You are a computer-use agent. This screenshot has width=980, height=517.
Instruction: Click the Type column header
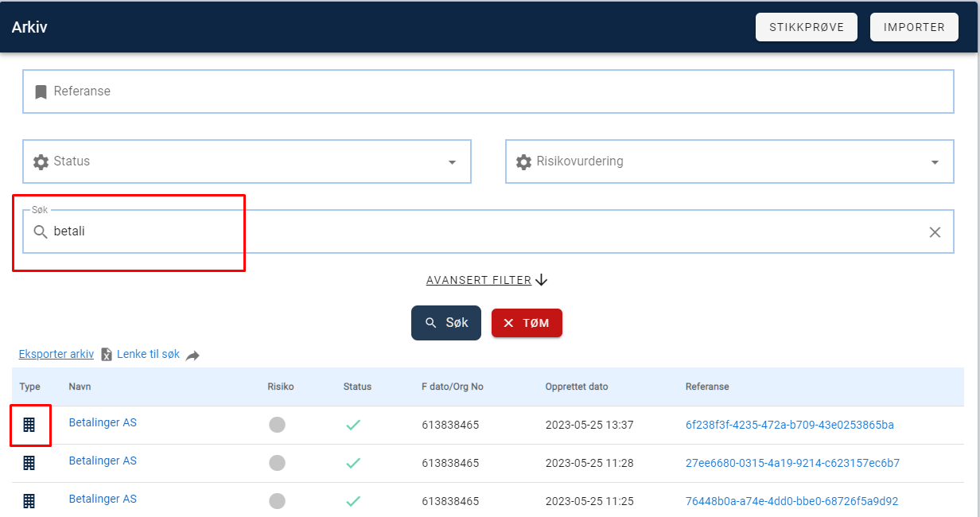pyautogui.click(x=29, y=387)
